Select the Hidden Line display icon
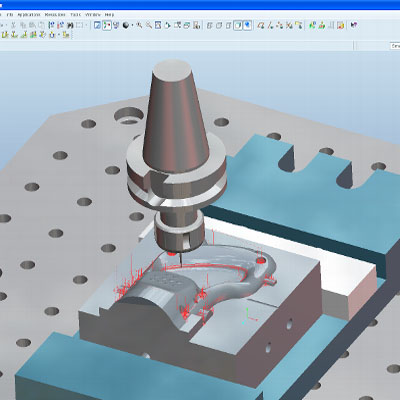This screenshot has height=400, width=400. [x=219, y=25]
